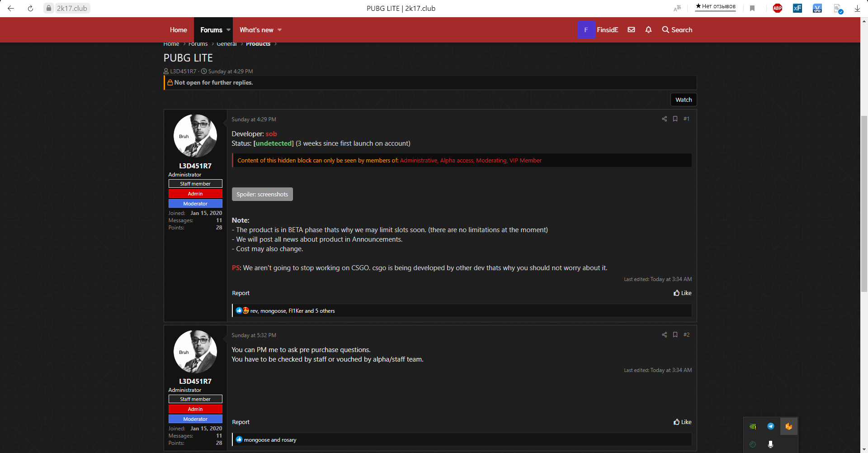Open L3D451R7 username in post #1
868x453 pixels.
pos(195,166)
